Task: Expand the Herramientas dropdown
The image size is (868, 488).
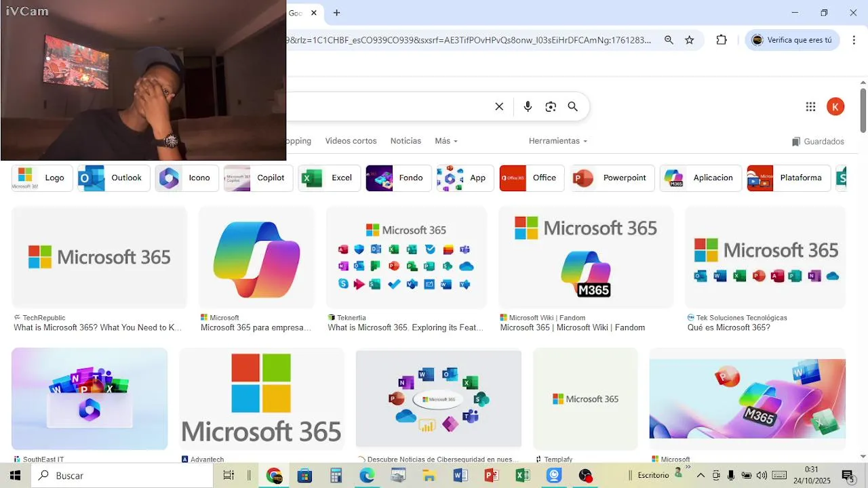Action: (558, 141)
